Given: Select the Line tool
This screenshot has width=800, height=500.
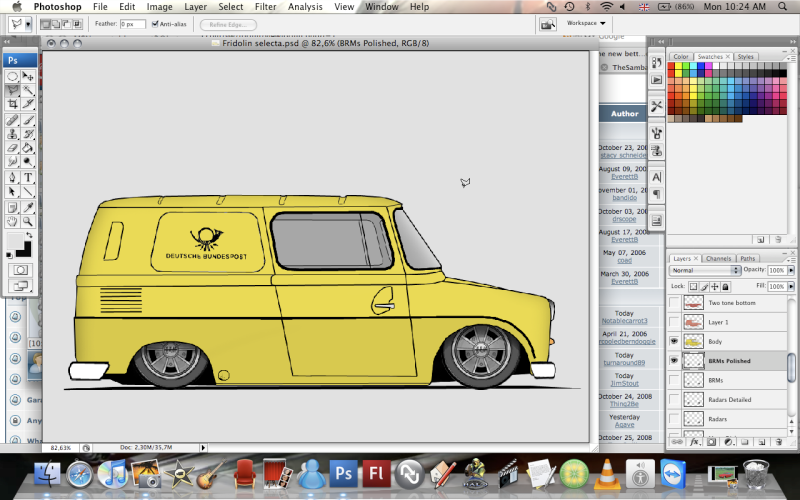Looking at the screenshot, I should pyautogui.click(x=28, y=191).
